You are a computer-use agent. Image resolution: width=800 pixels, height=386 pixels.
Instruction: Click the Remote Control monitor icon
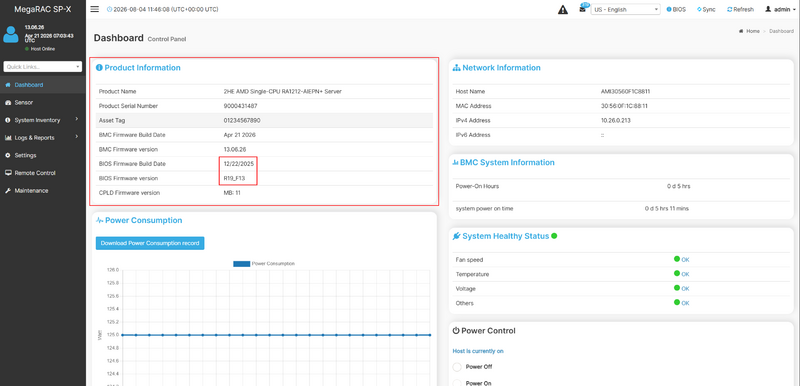coord(8,173)
